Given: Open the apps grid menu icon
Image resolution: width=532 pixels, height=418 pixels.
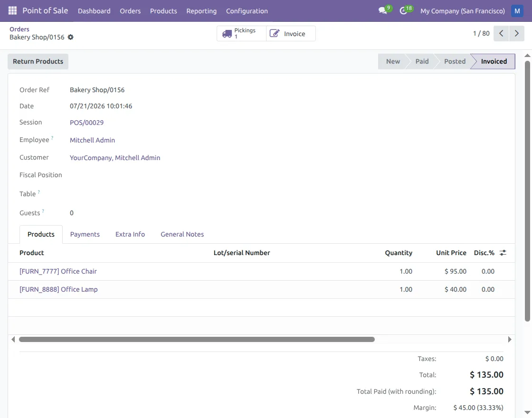Looking at the screenshot, I should tap(12, 10).
